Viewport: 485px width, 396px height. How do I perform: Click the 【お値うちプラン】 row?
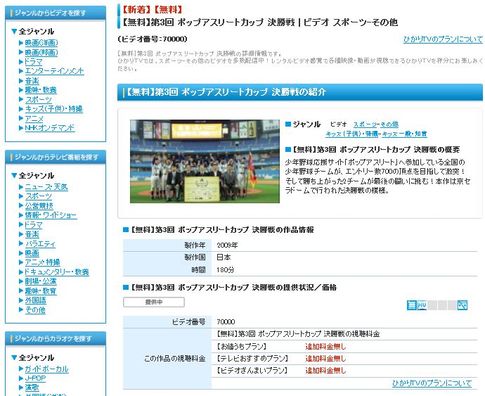345,347
